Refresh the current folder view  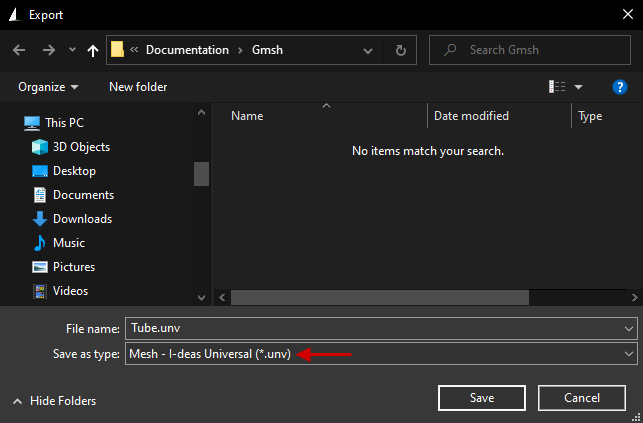(x=401, y=50)
